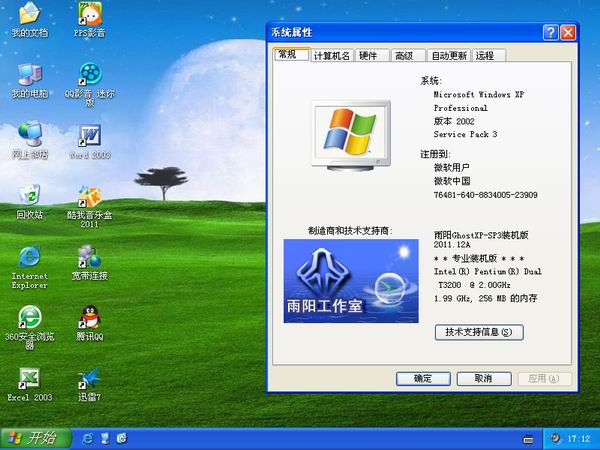Image resolution: width=600 pixels, height=450 pixels.
Task: Launch the Word 2003 shortcut
Action: [90, 141]
